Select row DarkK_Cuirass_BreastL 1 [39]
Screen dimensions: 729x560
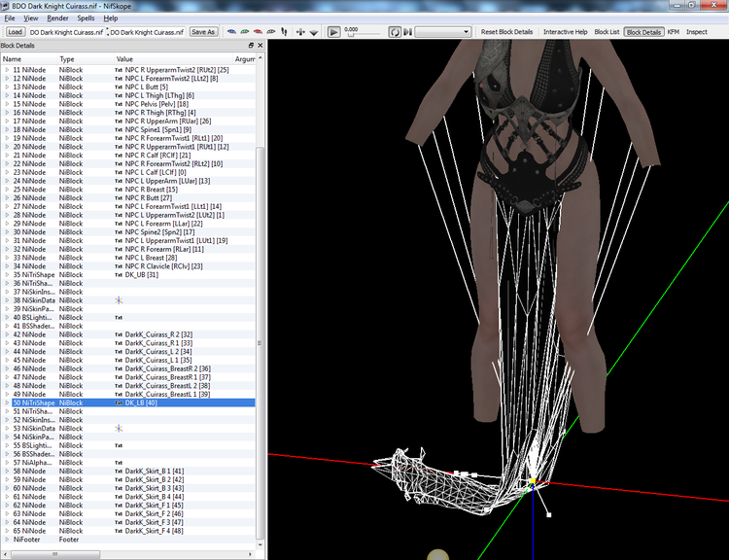pyautogui.click(x=128, y=394)
